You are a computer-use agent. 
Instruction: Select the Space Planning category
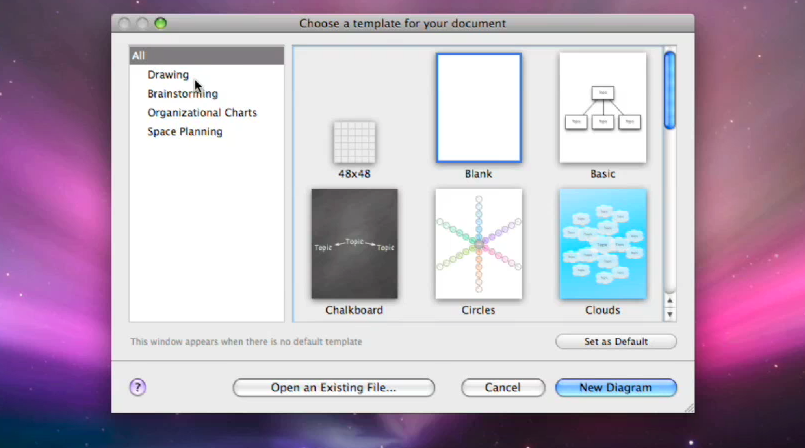[x=185, y=132]
